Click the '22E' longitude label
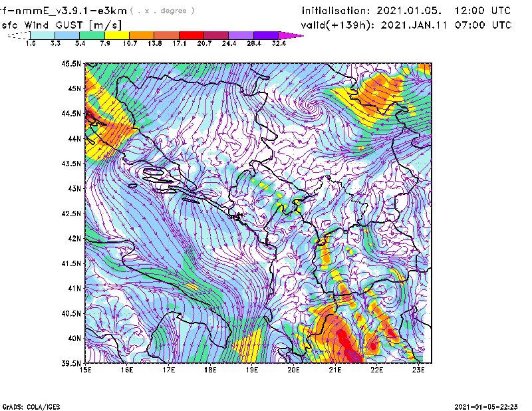The height and width of the screenshot is (411, 532). tap(376, 370)
